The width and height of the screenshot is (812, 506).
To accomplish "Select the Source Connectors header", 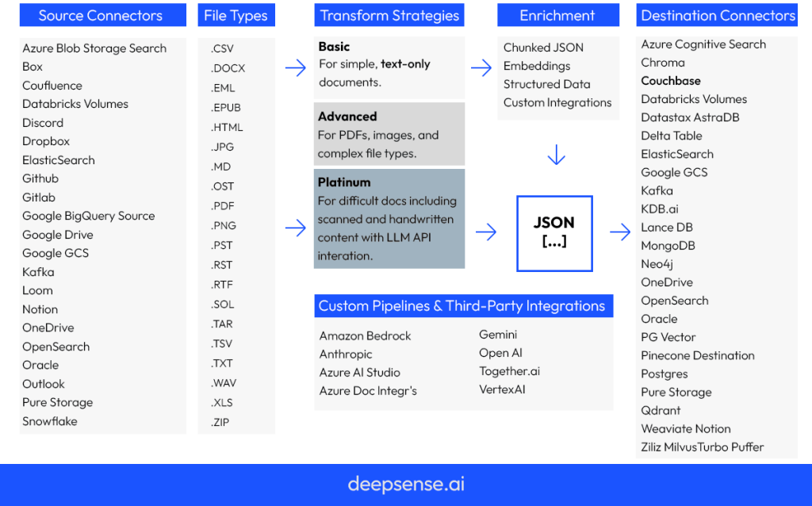I will (x=100, y=16).
